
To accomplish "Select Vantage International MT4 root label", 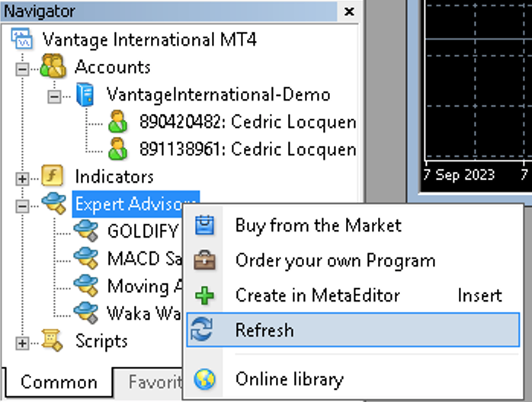I will [149, 40].
